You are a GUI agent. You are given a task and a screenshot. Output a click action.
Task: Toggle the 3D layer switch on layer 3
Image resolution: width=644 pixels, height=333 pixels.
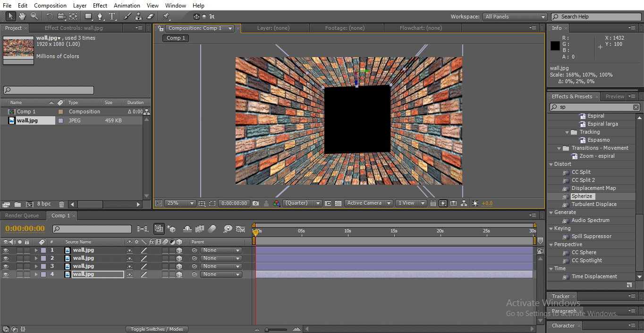click(179, 266)
